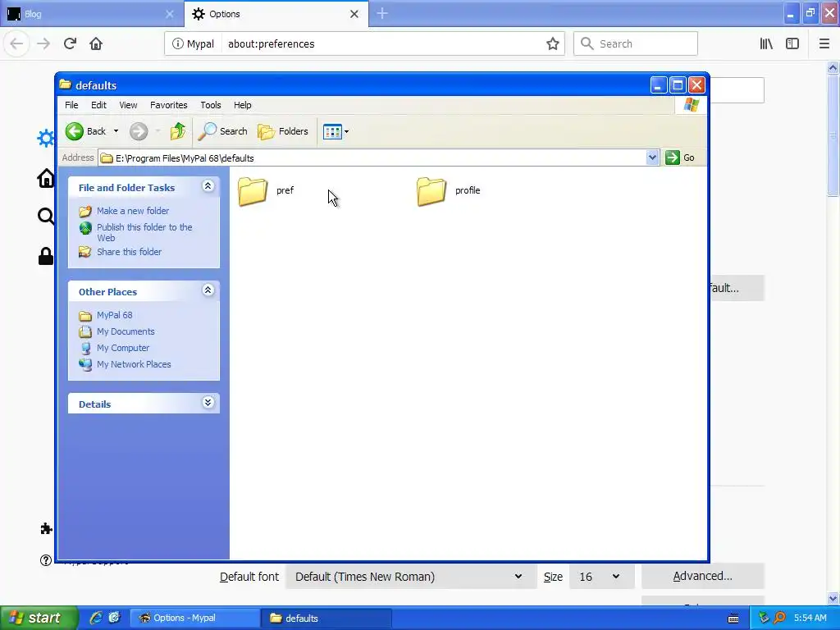The image size is (840, 630).
Task: Open the Default font dropdown
Action: pos(411,577)
